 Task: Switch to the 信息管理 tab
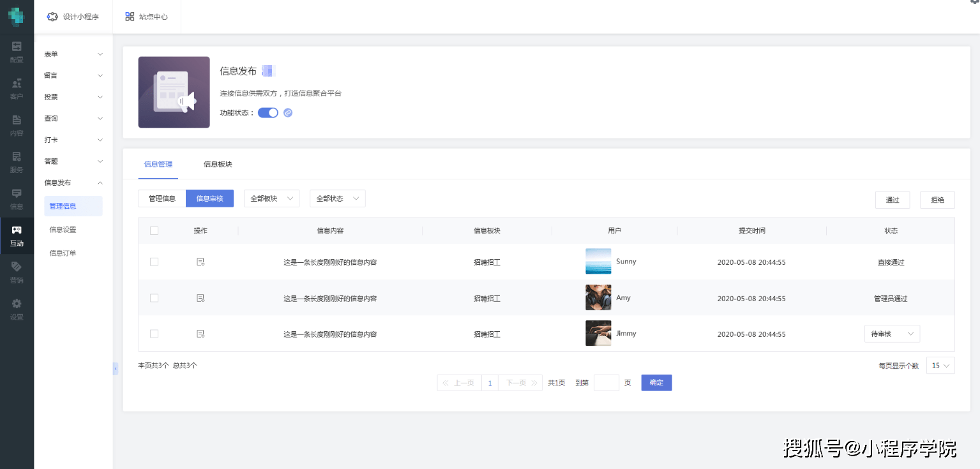click(158, 164)
